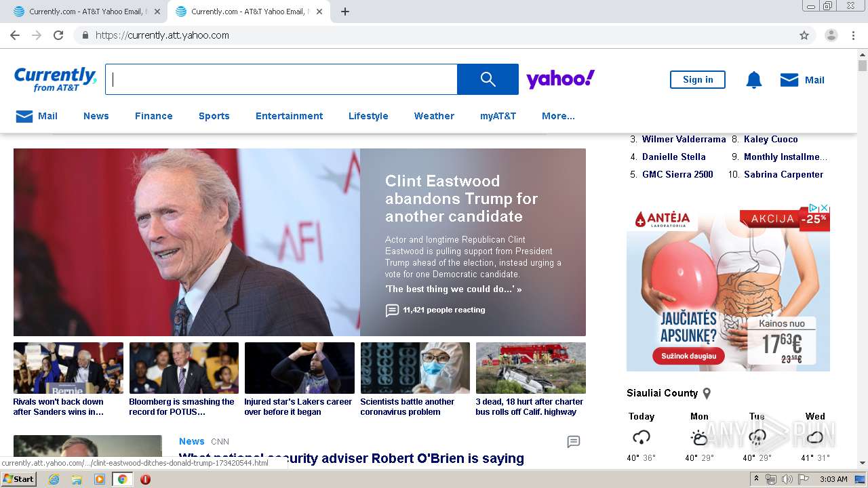The image size is (868, 488).
Task: Expand the More... navigation menu
Action: (x=558, y=116)
